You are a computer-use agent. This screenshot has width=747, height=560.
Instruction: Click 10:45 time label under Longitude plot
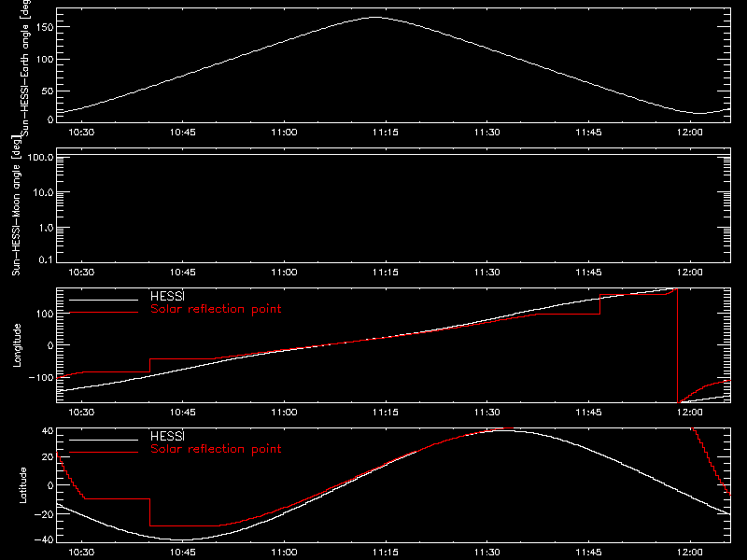(183, 412)
